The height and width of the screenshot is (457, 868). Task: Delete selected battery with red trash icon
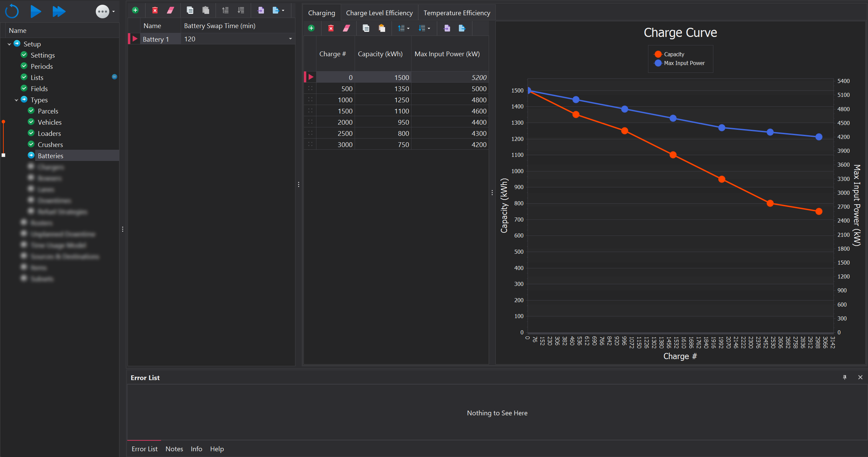tap(155, 10)
